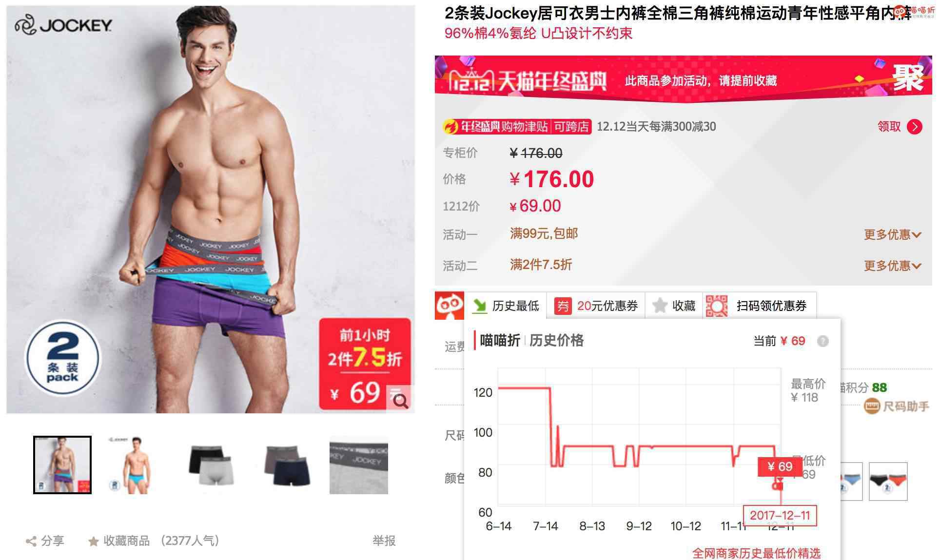940x560 pixels.
Task: Open the 历史最低 price history tab
Action: [x=506, y=306]
